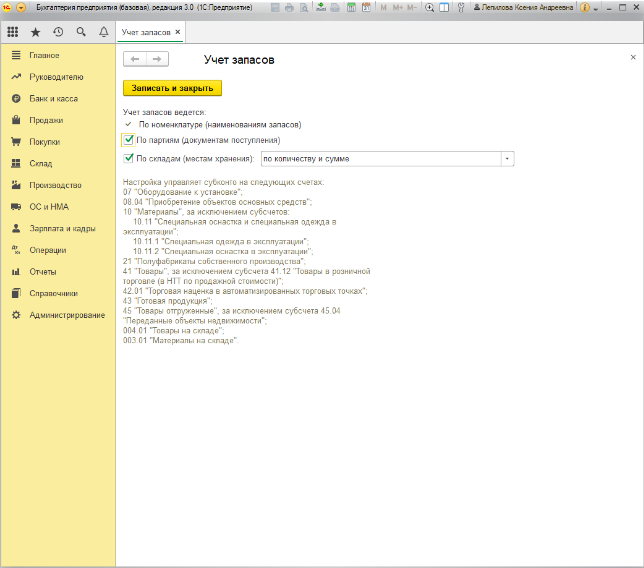The height and width of the screenshot is (568, 644).
Task: Expand the по количеству и сумме dropdown arrow
Action: [x=507, y=159]
